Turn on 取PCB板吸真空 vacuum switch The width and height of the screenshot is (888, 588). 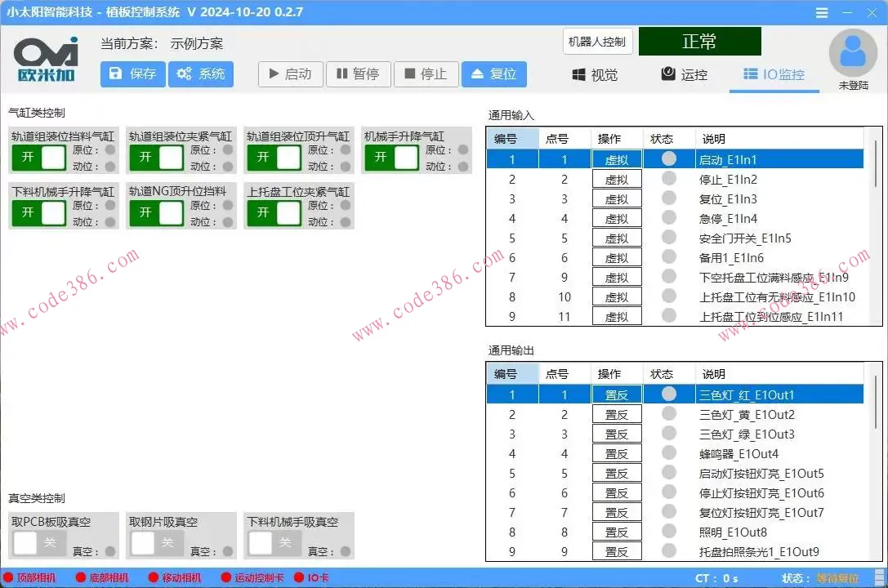(39, 543)
